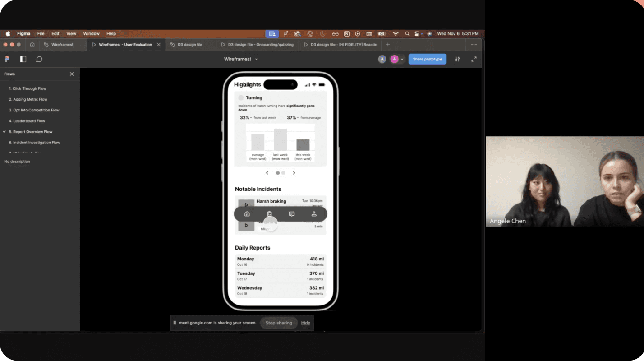Open the Tuesday Oct 17 daily report
Viewport: 644px width, 361px height.
(280, 276)
